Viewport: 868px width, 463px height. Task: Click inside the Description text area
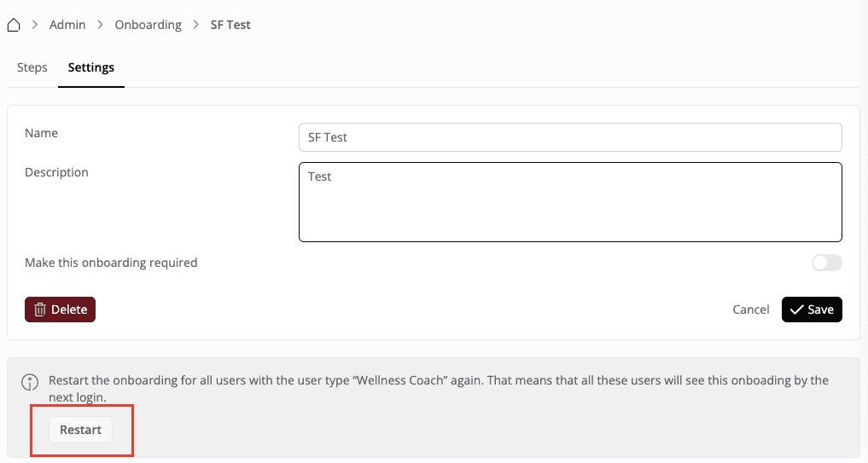(570, 202)
